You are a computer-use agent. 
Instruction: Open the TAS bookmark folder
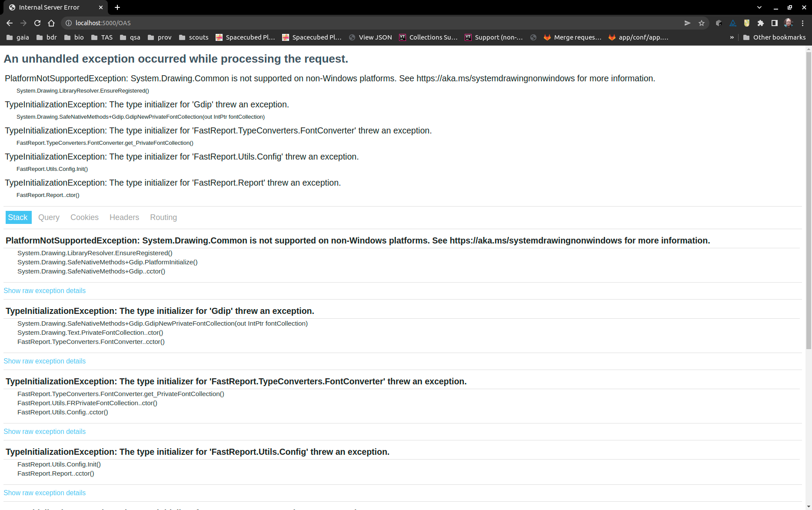point(102,37)
